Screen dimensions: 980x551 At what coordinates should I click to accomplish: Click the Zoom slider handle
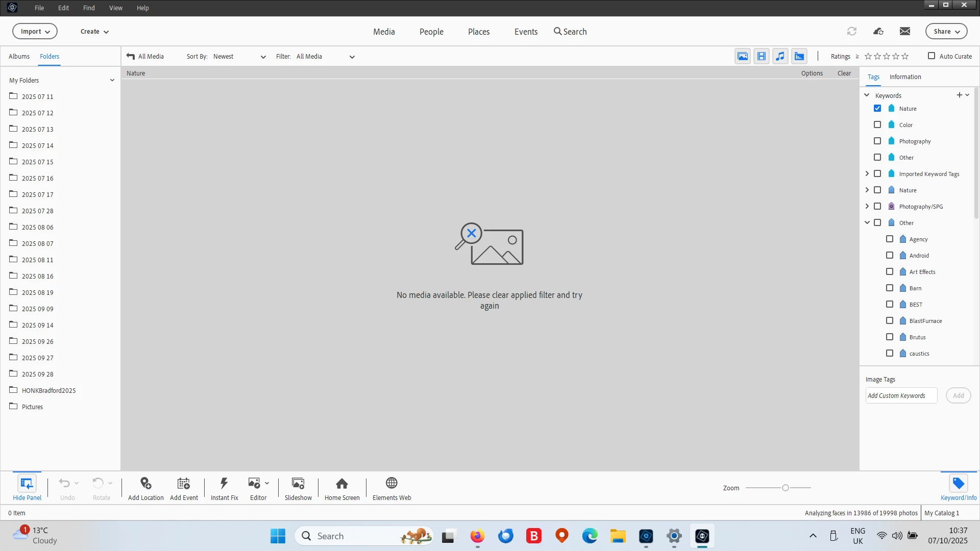[x=786, y=488]
